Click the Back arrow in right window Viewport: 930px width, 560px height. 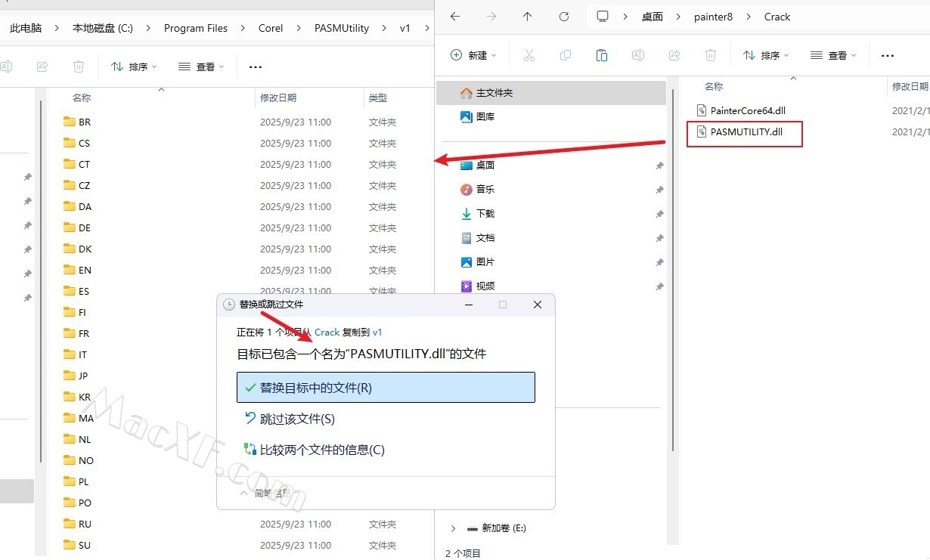[x=455, y=17]
